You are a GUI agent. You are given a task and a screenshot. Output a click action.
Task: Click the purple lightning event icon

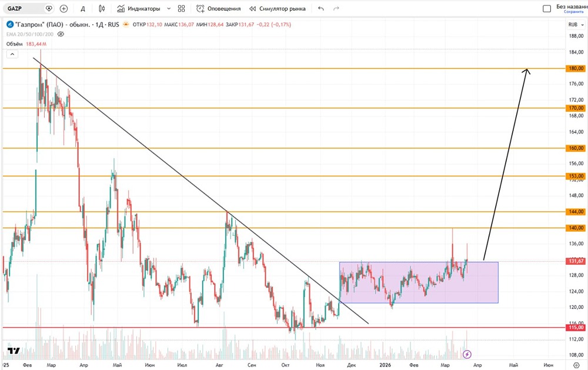[467, 354]
